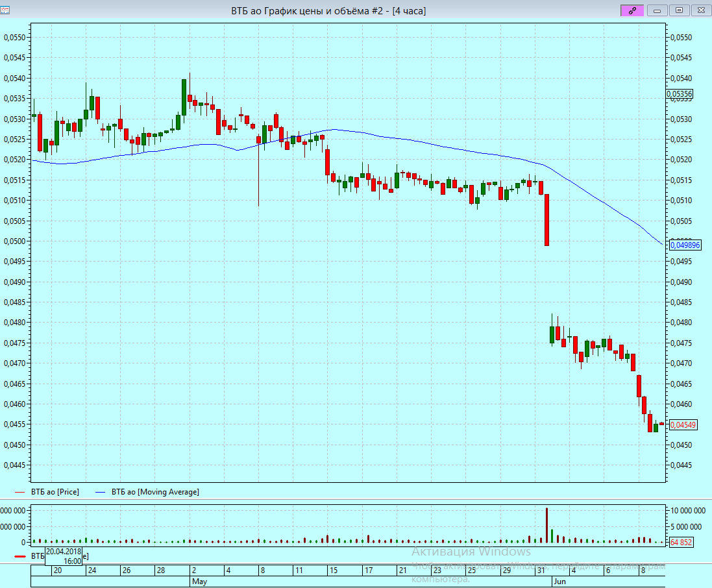Screen dimensions: 712x588
Task: Click the 0,0550 label on left price axis
Action: pyautogui.click(x=14, y=38)
